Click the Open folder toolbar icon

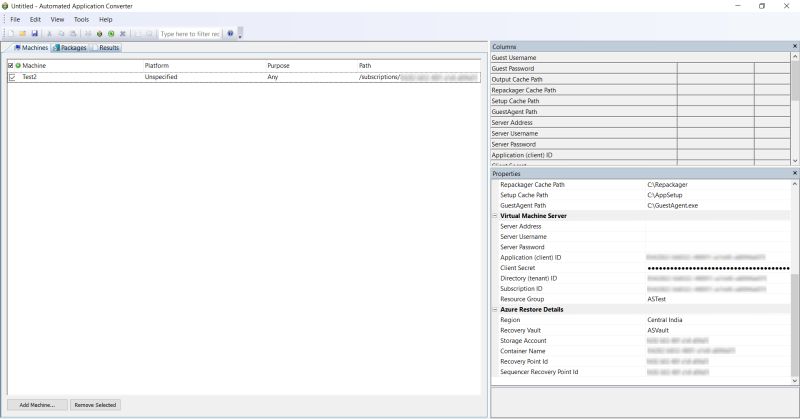[x=22, y=34]
